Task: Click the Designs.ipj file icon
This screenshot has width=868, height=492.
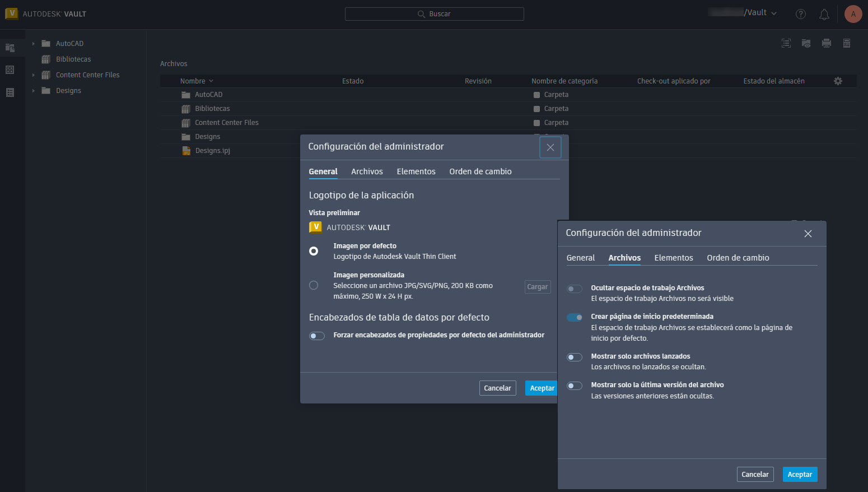Action: [x=186, y=151]
